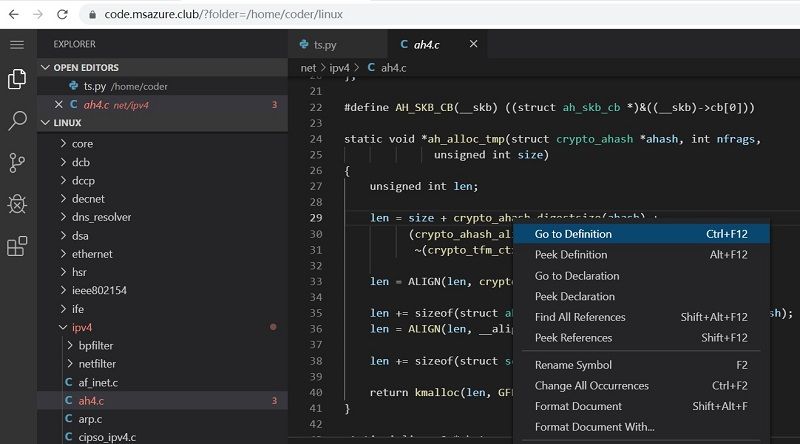Open the Explorer files view icon
Screen dimensions: 800x444
tap(17, 79)
